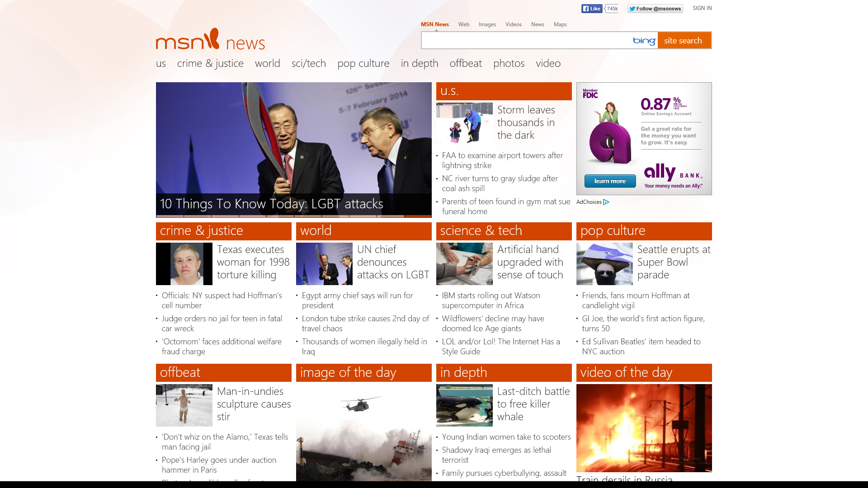Click learn more on Ally Bank ad

tap(610, 181)
